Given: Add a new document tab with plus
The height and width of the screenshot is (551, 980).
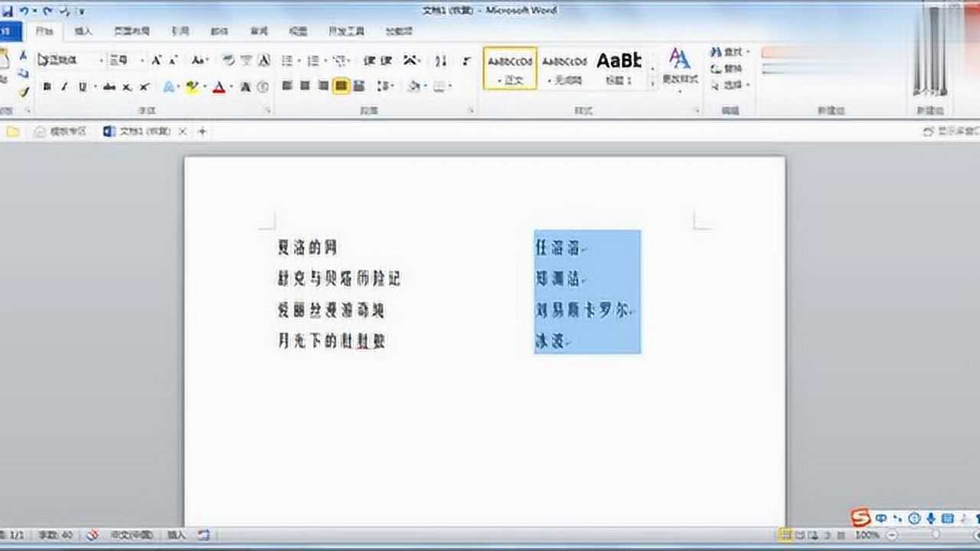Looking at the screenshot, I should (203, 132).
